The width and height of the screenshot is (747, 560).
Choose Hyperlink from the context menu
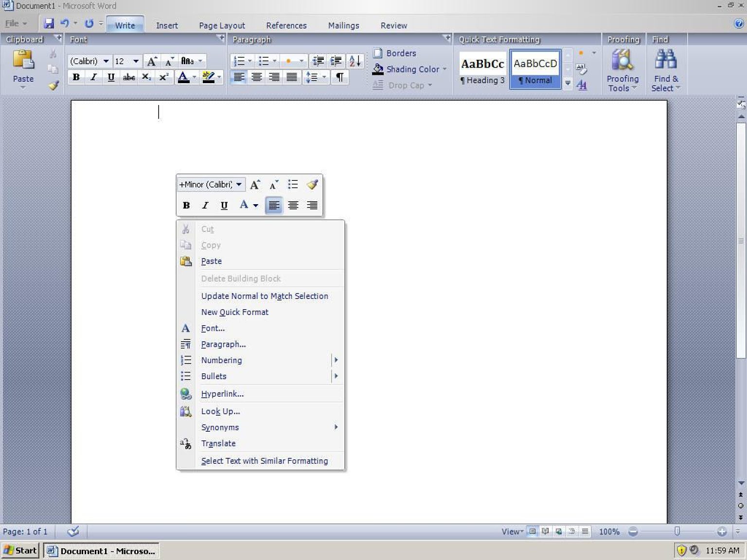pyautogui.click(x=222, y=394)
